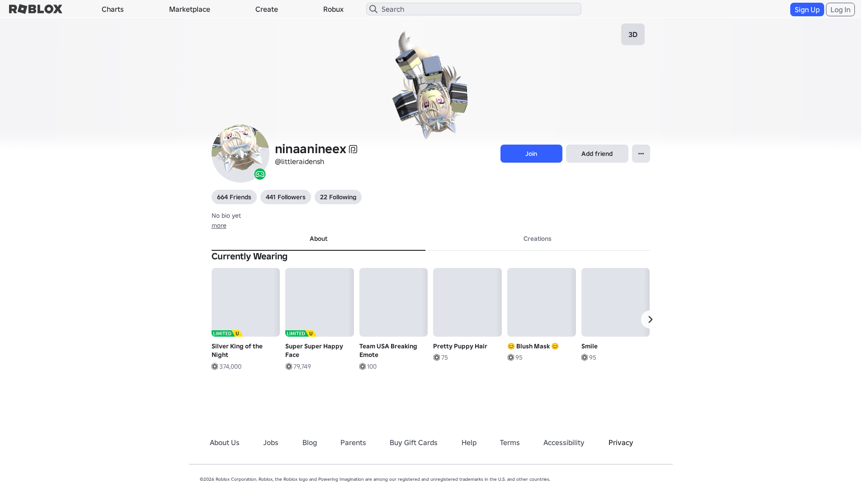Image resolution: width=868 pixels, height=488 pixels.
Task: View the 22 Following list
Action: click(x=338, y=197)
